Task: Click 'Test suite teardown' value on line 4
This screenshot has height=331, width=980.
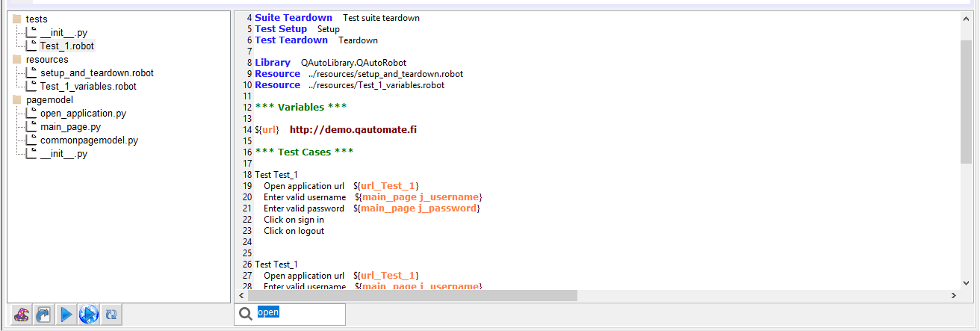Action: [381, 18]
